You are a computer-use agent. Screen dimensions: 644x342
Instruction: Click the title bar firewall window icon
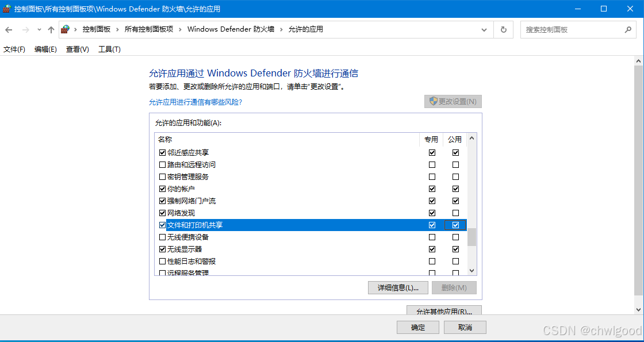7,8
